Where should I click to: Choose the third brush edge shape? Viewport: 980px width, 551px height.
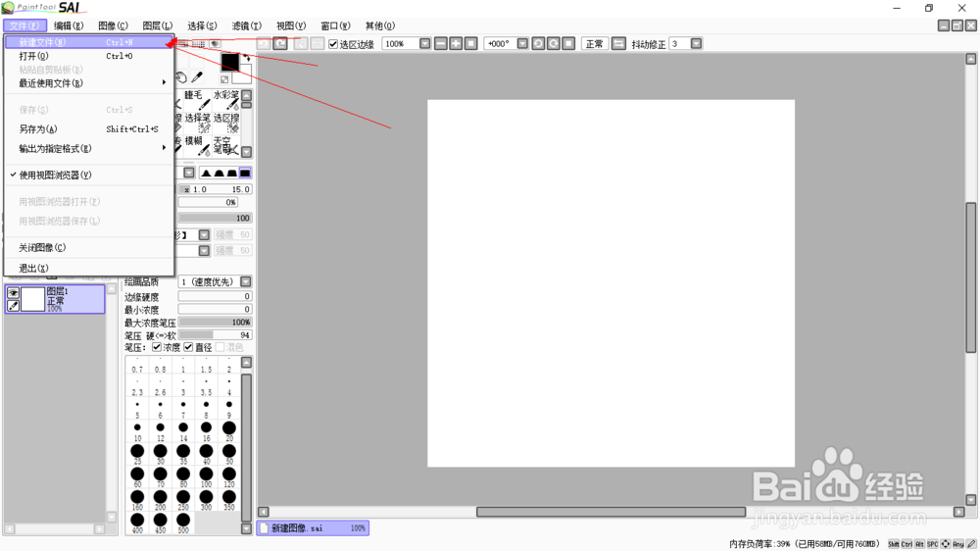(232, 173)
